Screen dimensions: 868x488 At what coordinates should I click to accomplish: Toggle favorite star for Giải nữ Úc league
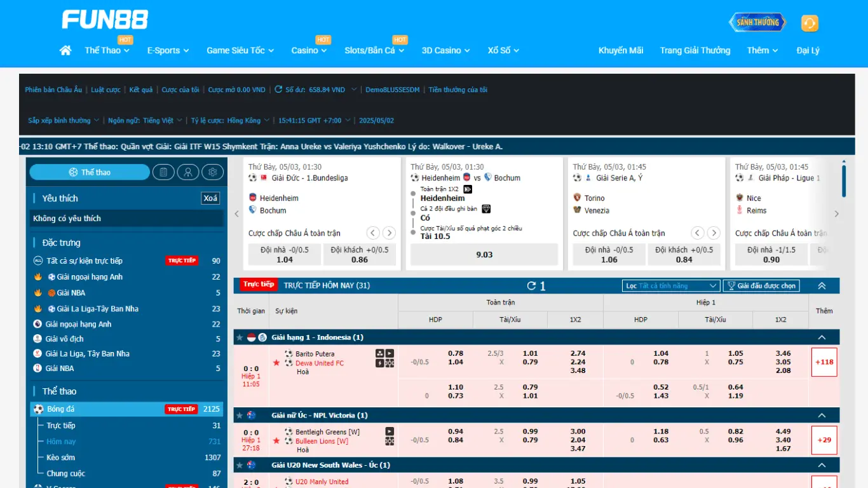(240, 416)
